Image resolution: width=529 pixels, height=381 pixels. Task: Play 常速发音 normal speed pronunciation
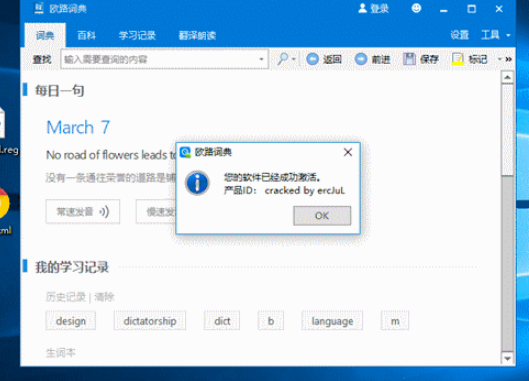point(83,212)
